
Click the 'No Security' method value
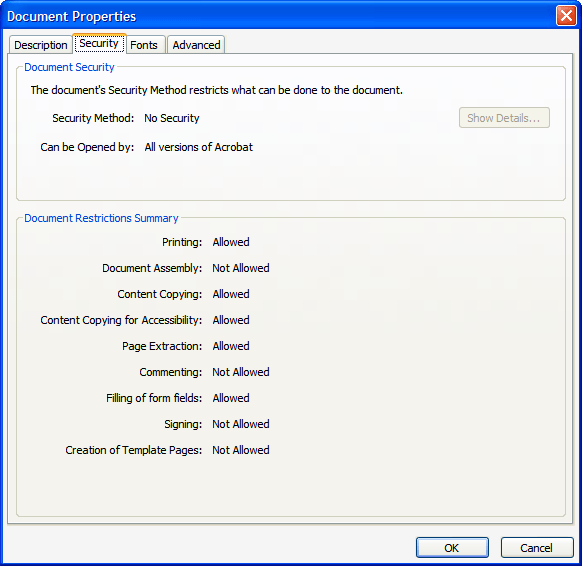172,118
